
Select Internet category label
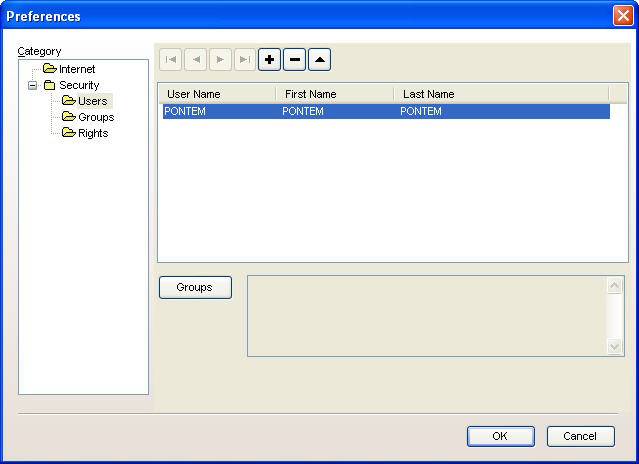[77, 69]
